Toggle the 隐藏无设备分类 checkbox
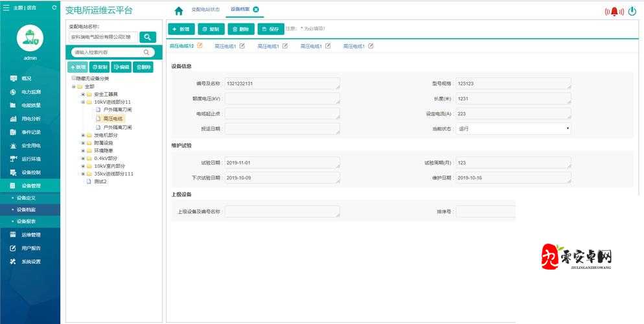The image size is (644, 324). [73, 78]
